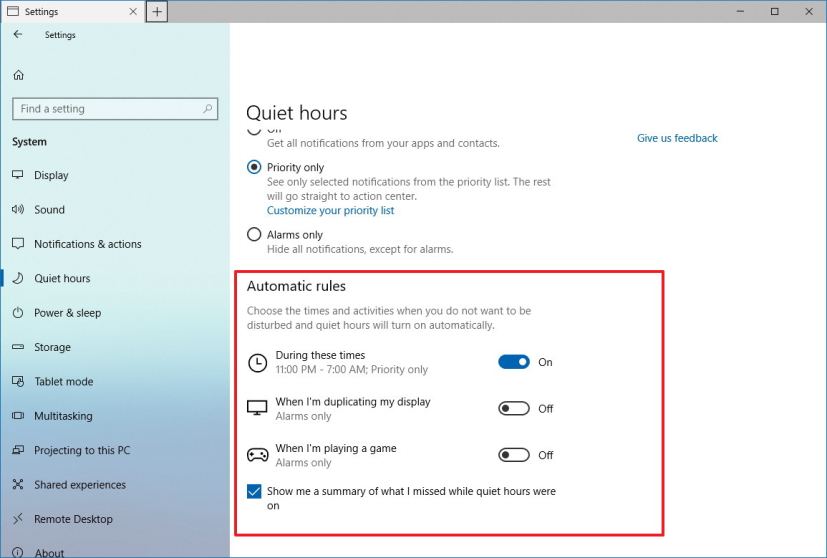827x558 pixels.
Task: Click the Remote Desktop icon
Action: tap(18, 519)
